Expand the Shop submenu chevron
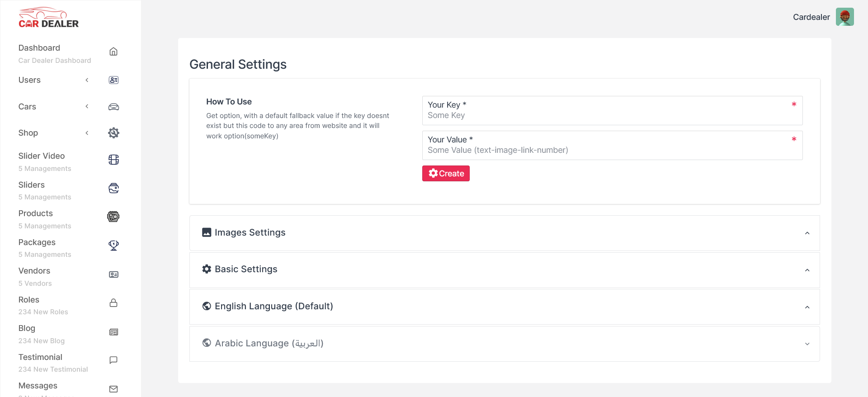Viewport: 868px width, 397px height. 87,133
